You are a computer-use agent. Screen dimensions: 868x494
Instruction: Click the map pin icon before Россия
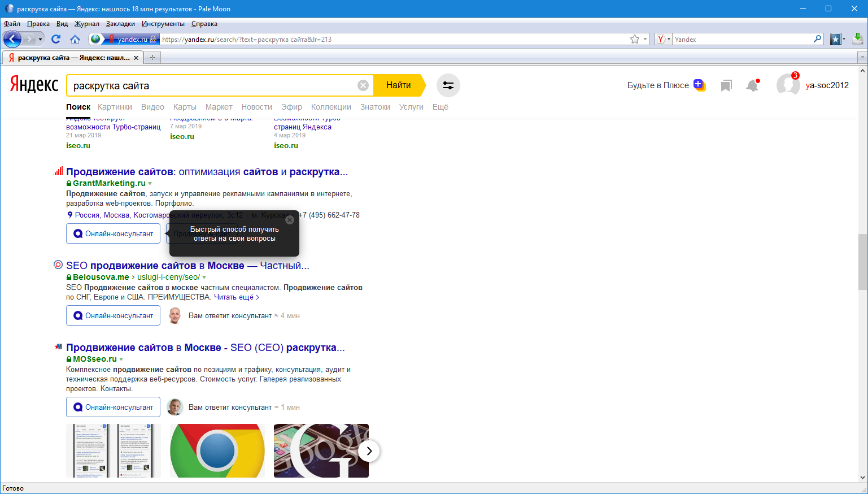point(70,215)
